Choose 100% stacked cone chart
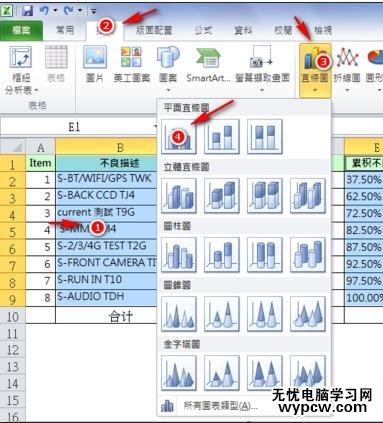The width and height of the screenshot is (383, 423). 265,314
